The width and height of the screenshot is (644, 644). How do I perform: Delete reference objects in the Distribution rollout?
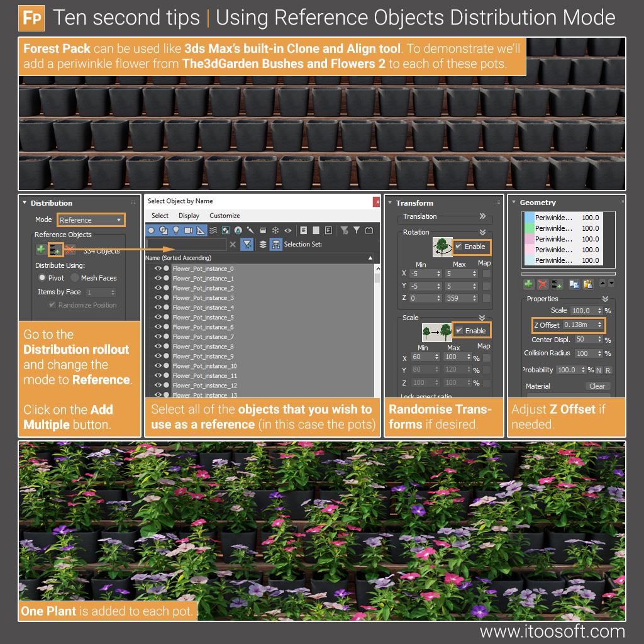(70, 249)
